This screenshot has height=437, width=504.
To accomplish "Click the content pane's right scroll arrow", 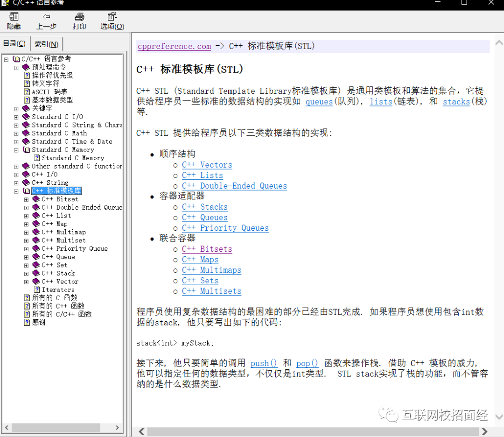I will 484,431.
